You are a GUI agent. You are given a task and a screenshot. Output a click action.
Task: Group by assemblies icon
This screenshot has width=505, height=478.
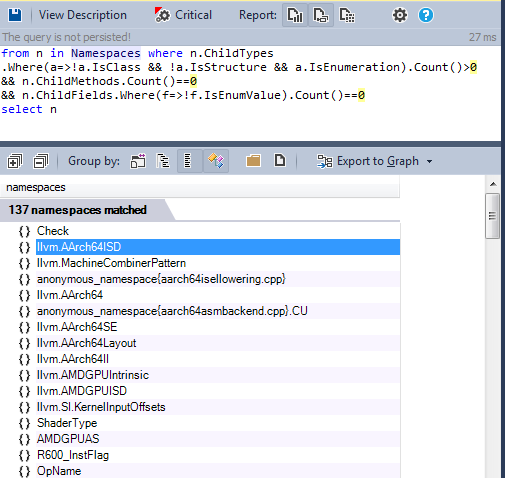pyautogui.click(x=138, y=161)
